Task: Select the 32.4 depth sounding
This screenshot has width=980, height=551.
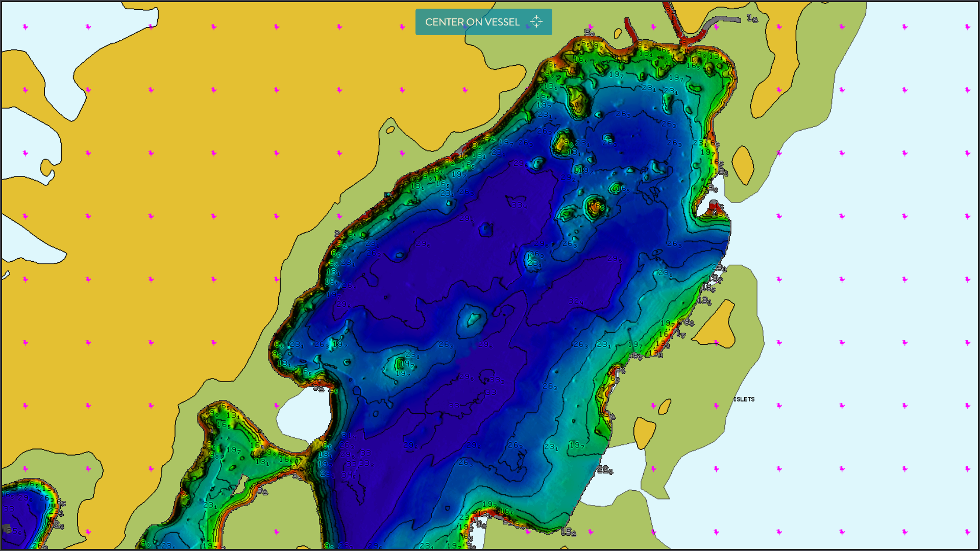Action: tap(576, 302)
